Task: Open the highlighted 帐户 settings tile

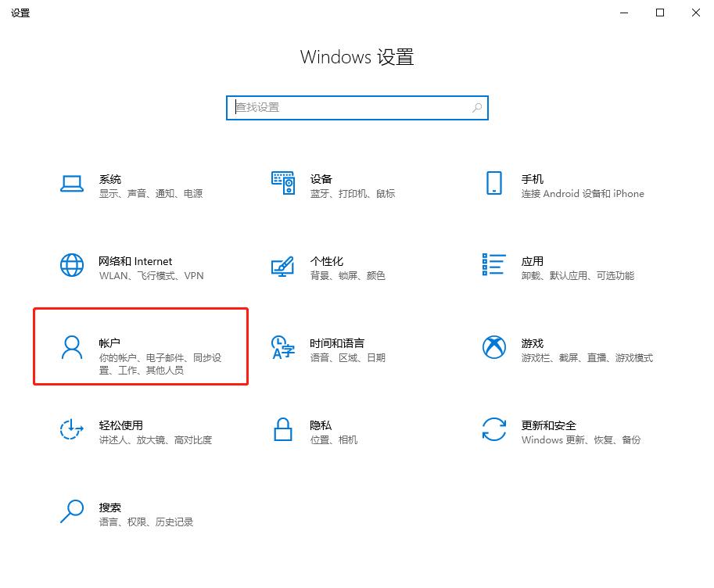Action: click(x=141, y=346)
